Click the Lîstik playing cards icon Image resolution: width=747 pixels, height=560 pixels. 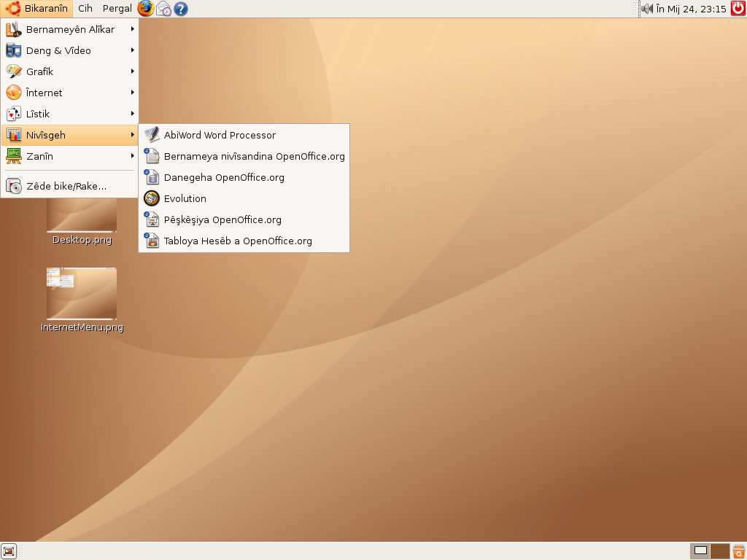coord(13,114)
